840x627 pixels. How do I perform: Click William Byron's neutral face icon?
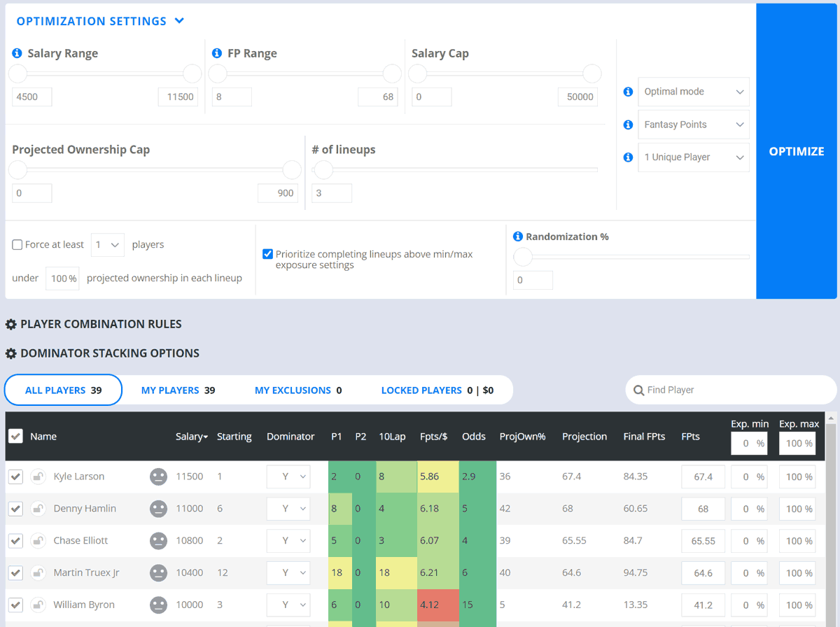click(x=159, y=605)
